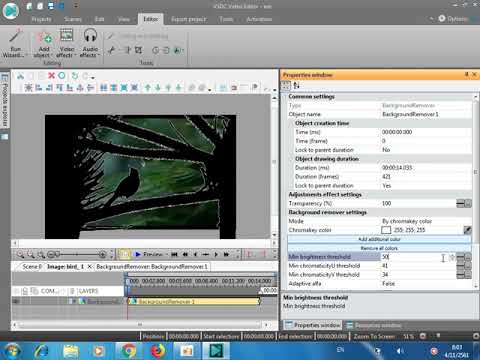Click the splitting tool icon in Tools group

click(x=128, y=50)
